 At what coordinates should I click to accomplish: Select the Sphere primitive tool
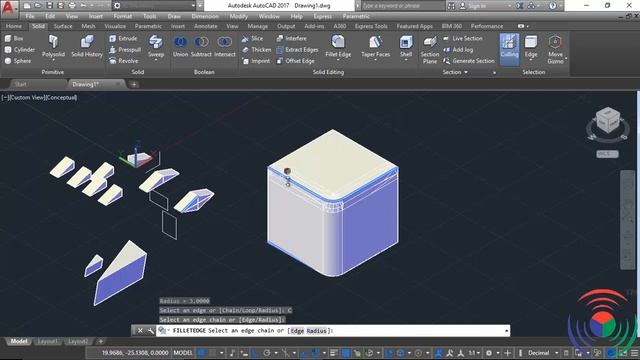[18, 61]
